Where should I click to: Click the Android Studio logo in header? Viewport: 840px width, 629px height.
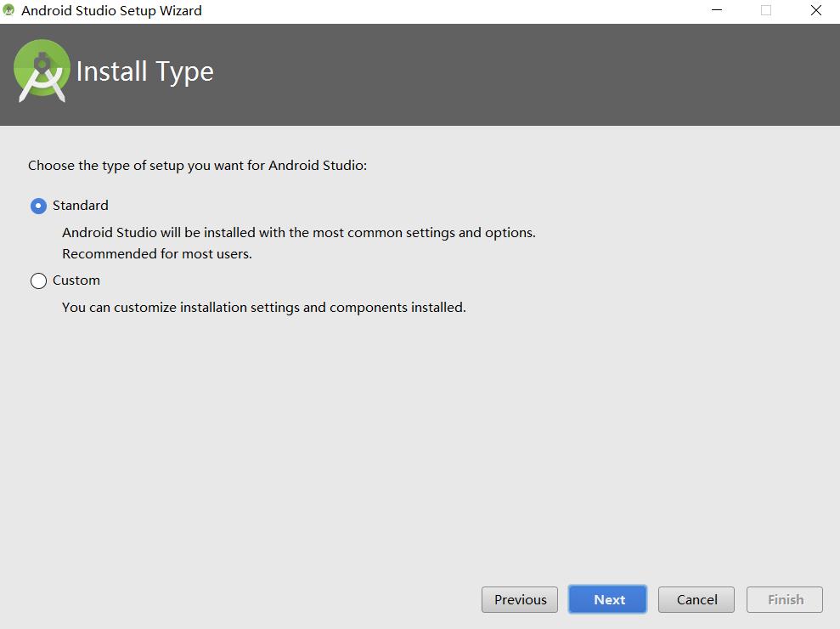42,71
